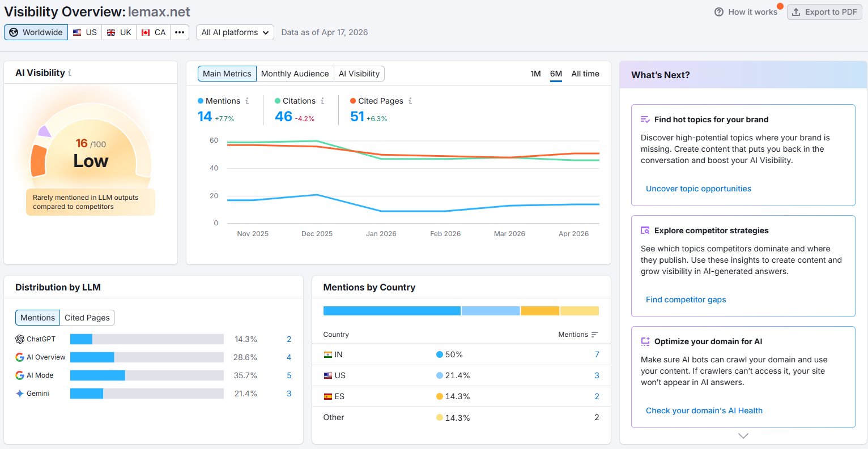
Task: Click the US flag icon in region selector
Action: pyautogui.click(x=77, y=32)
